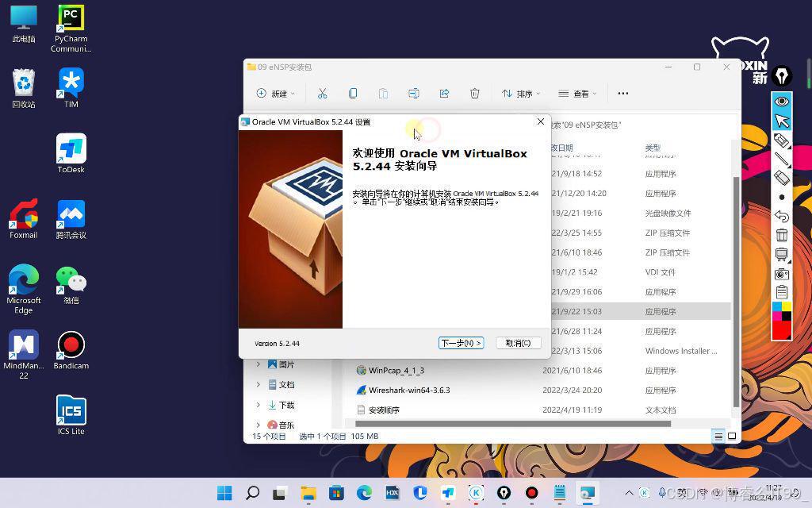Screen dimensions: 812x508
Task: Expand the Pictures (图片) tree node
Action: [x=258, y=364]
